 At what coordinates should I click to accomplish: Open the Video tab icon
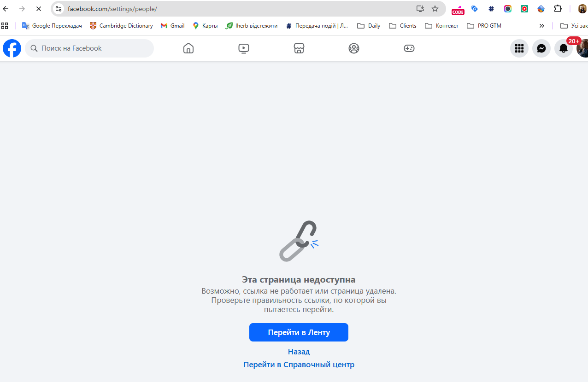pyautogui.click(x=244, y=48)
